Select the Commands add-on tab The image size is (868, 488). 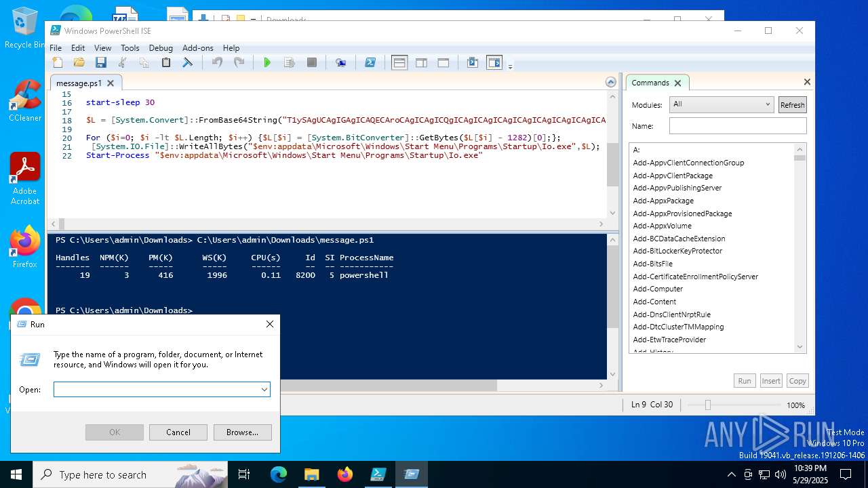tap(650, 83)
